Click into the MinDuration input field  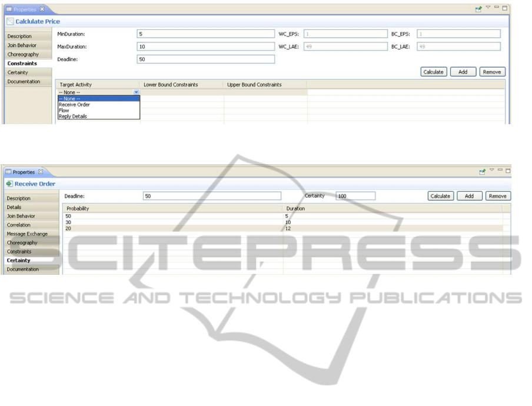pos(205,34)
